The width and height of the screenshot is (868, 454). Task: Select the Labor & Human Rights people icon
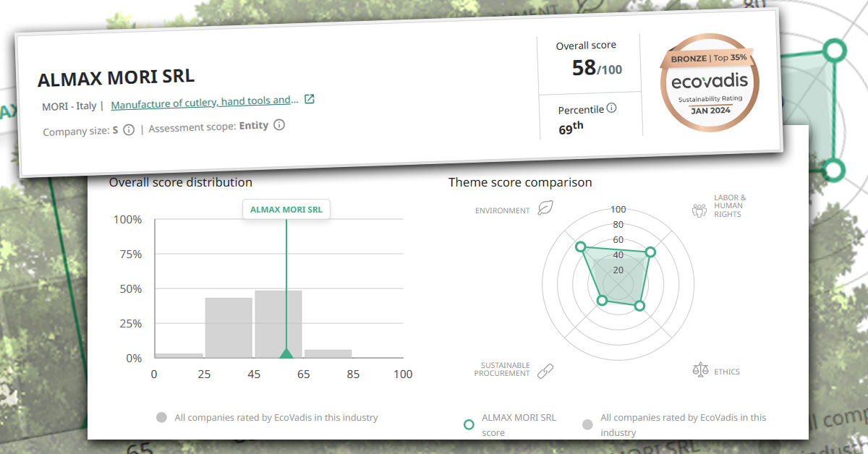click(699, 210)
